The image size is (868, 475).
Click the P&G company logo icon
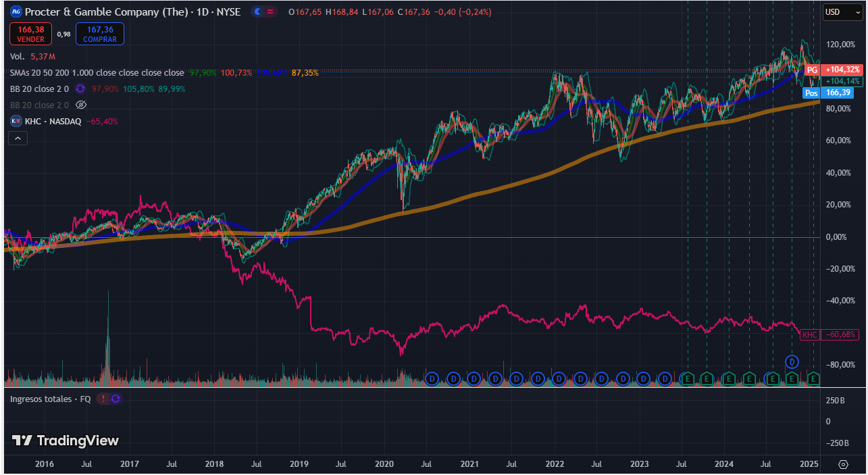(x=16, y=11)
